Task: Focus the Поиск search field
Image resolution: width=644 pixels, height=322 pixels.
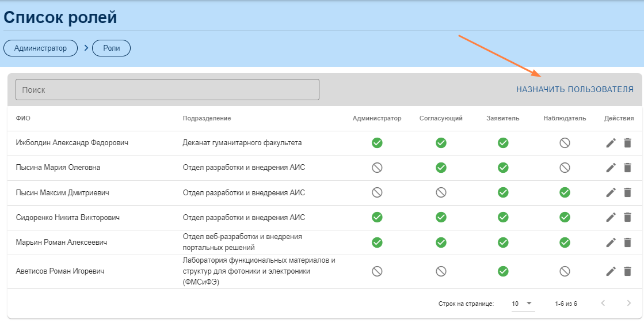Action: pyautogui.click(x=167, y=90)
